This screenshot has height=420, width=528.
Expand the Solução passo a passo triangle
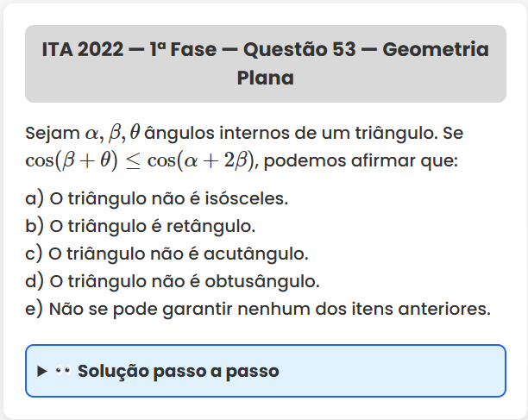[42, 372]
